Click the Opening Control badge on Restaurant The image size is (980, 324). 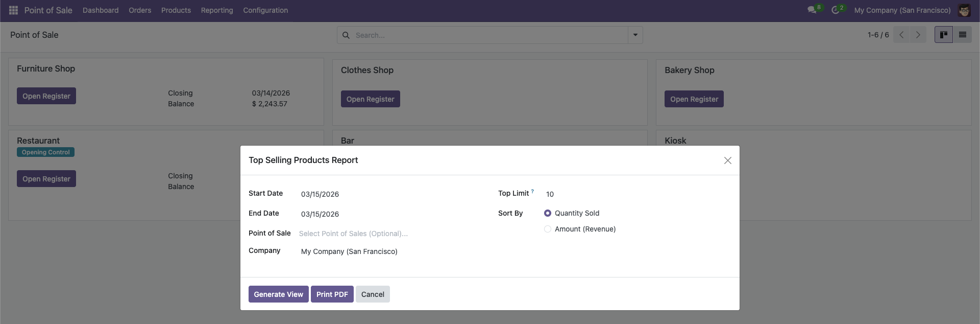point(46,152)
